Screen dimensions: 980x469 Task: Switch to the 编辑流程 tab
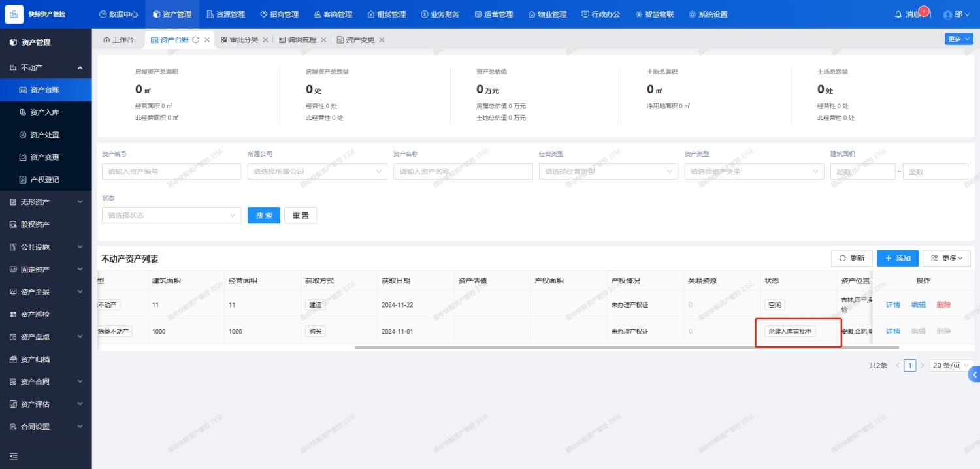[298, 40]
